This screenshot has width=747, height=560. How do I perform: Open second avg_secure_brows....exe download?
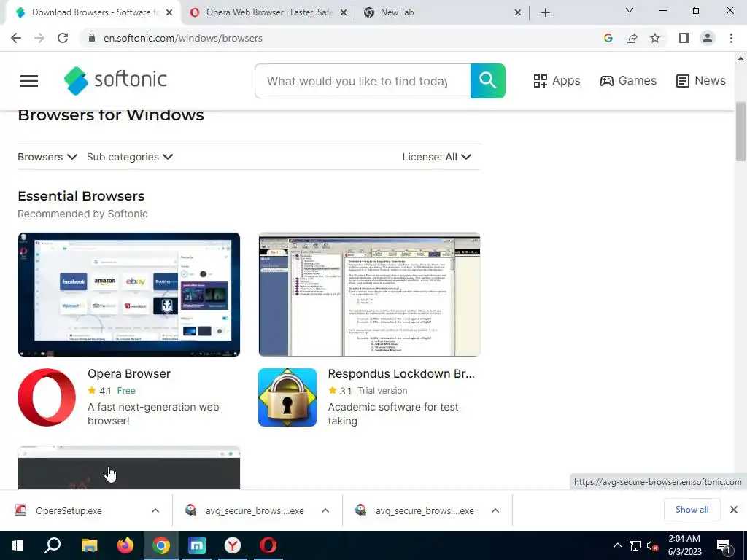tap(425, 510)
